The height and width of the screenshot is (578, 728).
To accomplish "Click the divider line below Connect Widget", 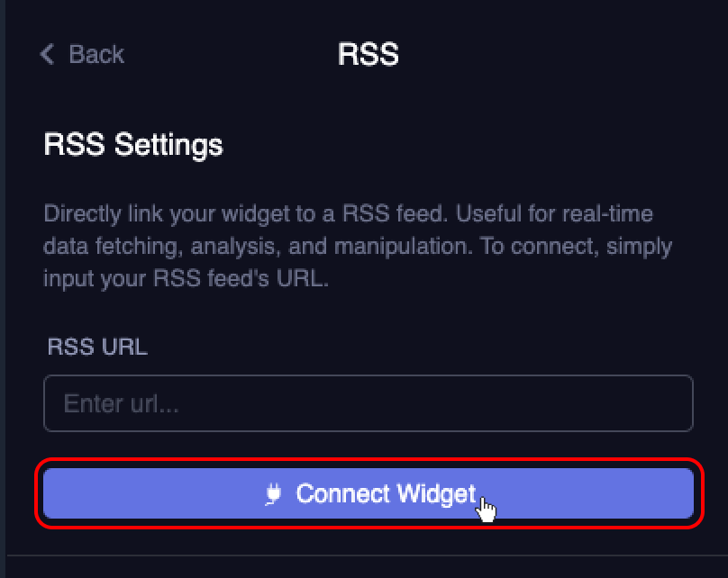I will [x=368, y=555].
